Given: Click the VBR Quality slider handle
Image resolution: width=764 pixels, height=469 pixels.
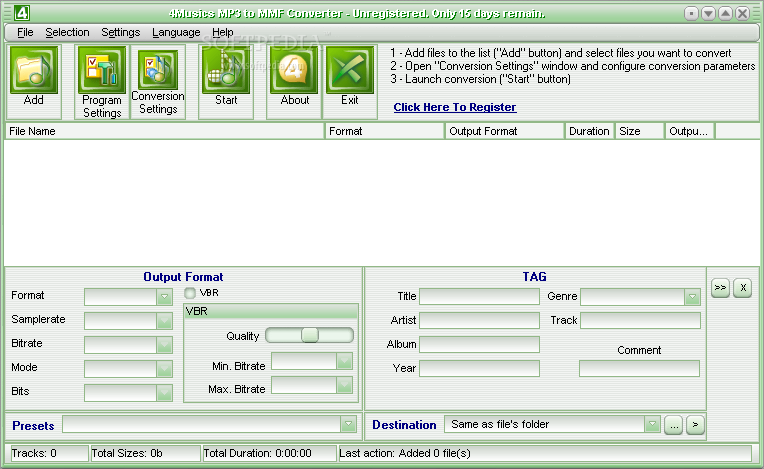Looking at the screenshot, I should coord(310,335).
